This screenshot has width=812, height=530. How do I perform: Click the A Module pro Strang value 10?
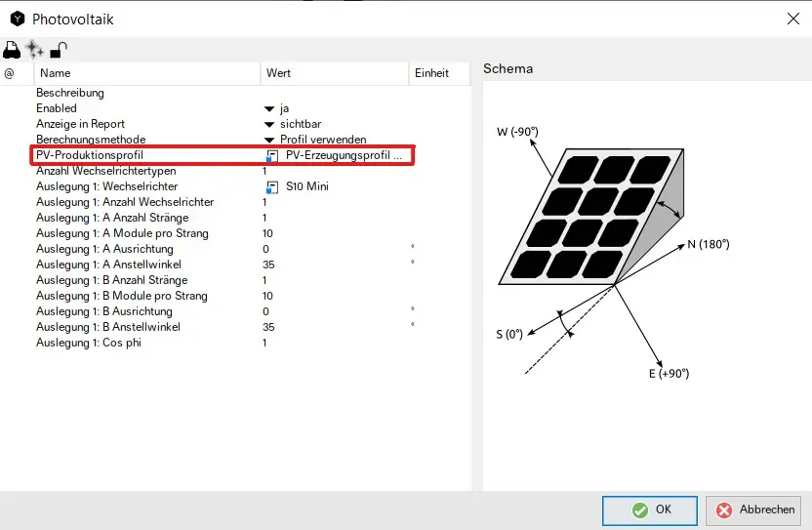(267, 233)
